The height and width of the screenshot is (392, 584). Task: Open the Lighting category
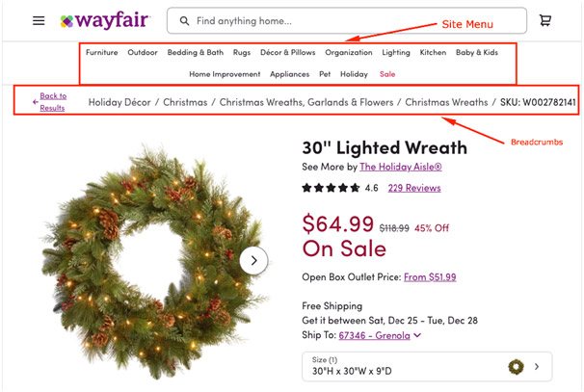click(395, 52)
